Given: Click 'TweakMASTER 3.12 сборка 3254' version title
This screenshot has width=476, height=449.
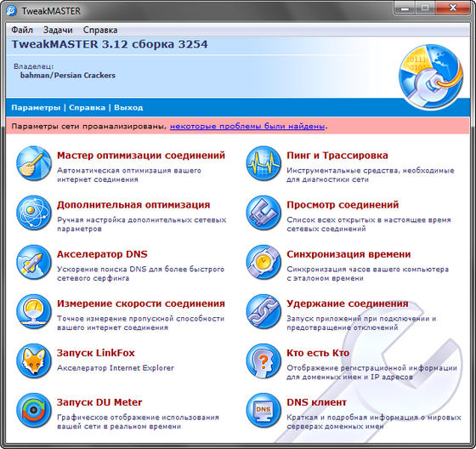Looking at the screenshot, I should [110, 44].
